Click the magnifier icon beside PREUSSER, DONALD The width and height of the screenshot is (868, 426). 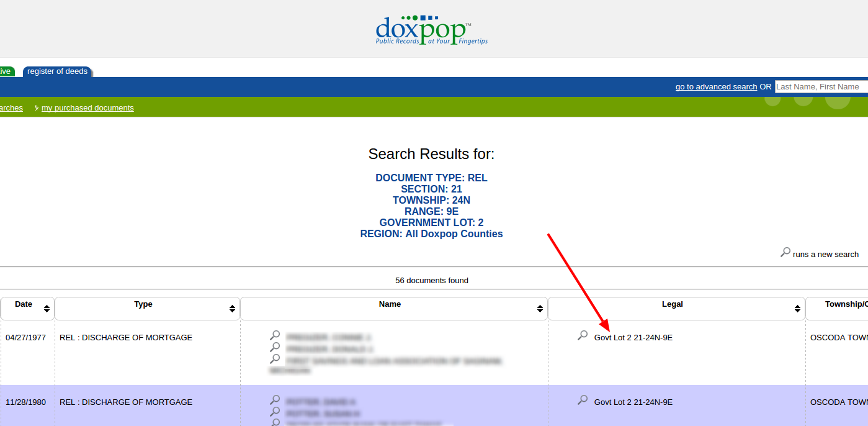pyautogui.click(x=275, y=347)
